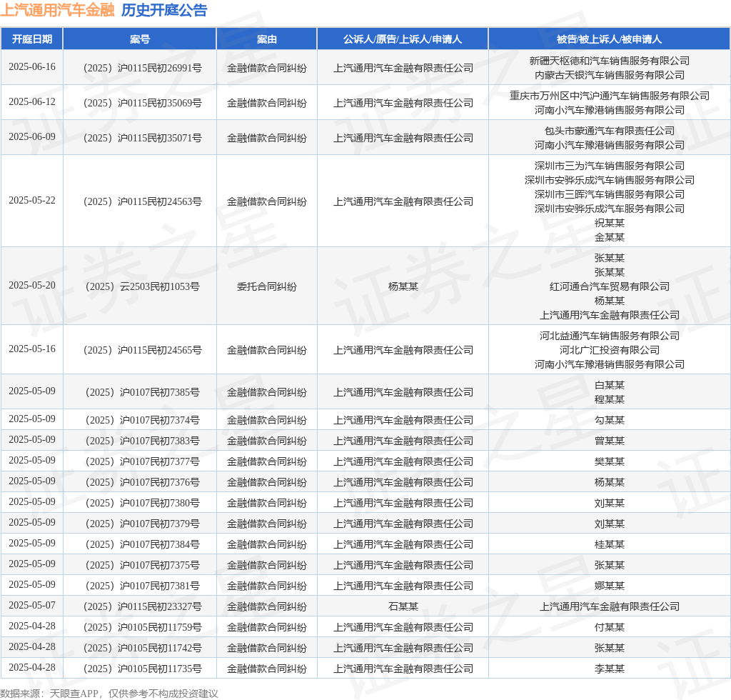This screenshot has height=700, width=731.
Task: Click defendant 深圳市安骅乐成汽车服务有限公司
Action: tap(610, 209)
